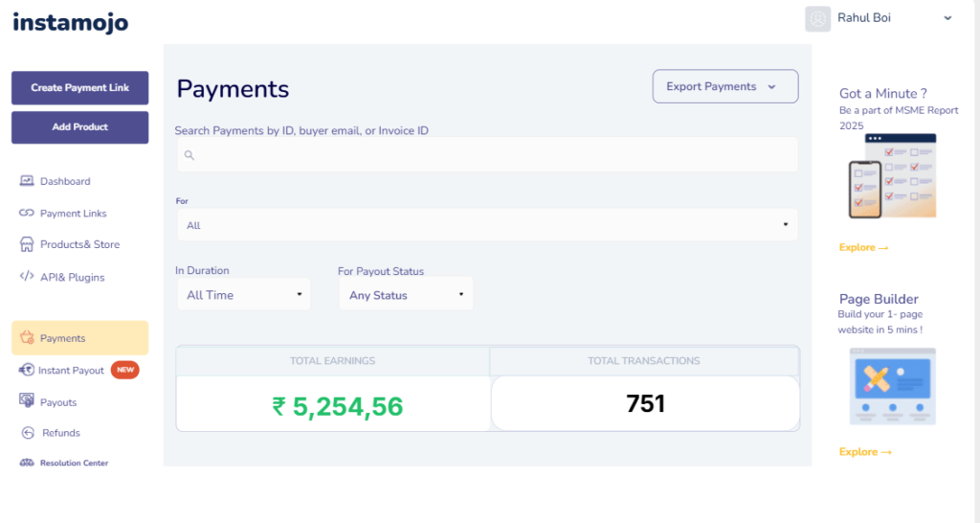
Task: Click the TOTAL EARNINGS header
Action: [332, 361]
